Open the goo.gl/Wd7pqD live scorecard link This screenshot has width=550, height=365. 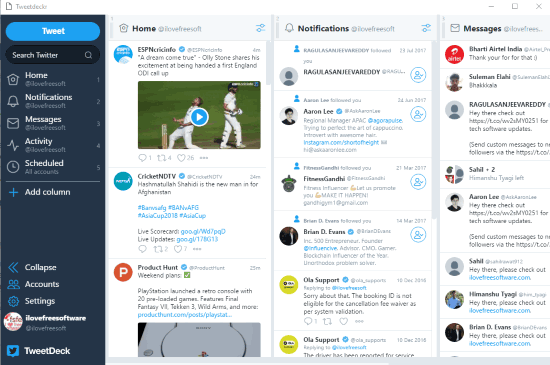[203, 231]
